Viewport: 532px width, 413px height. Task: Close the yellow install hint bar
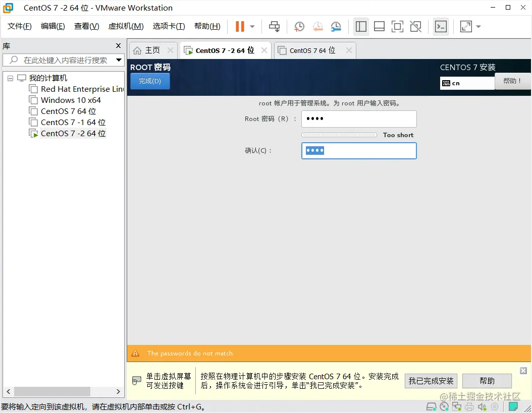pyautogui.click(x=523, y=371)
